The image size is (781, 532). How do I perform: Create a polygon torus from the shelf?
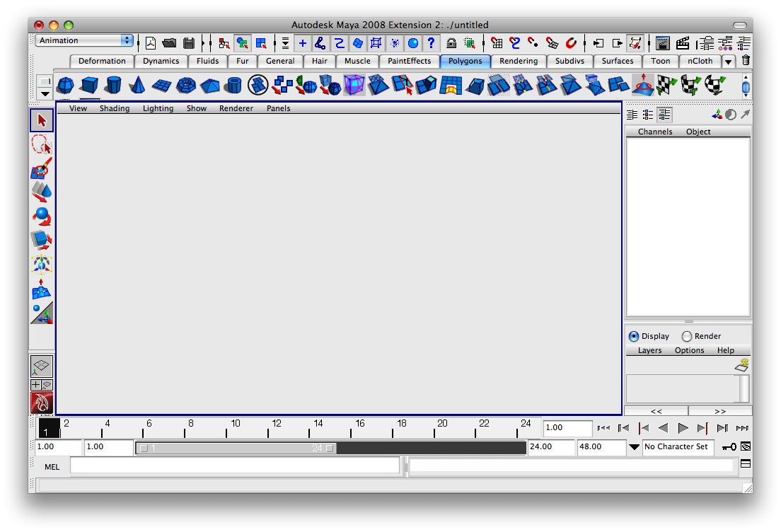pos(185,85)
